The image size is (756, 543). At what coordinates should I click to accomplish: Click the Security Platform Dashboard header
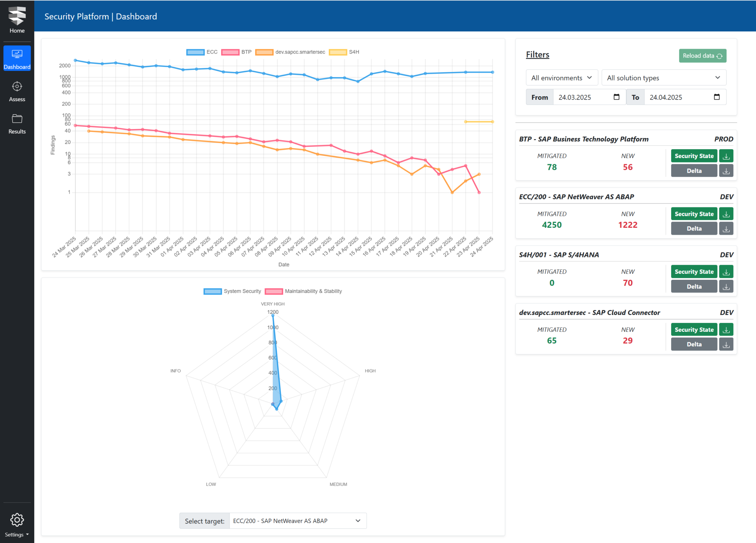(100, 16)
